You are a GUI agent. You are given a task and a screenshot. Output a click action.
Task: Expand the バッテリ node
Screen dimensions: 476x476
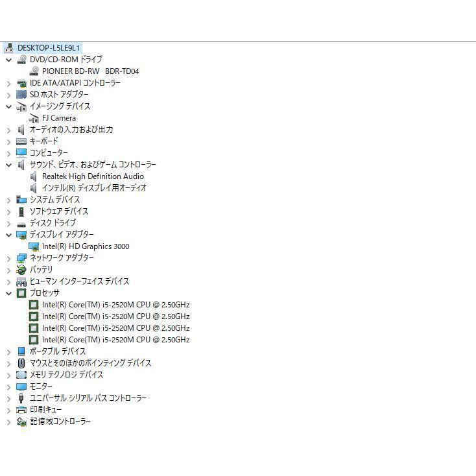click(x=9, y=270)
